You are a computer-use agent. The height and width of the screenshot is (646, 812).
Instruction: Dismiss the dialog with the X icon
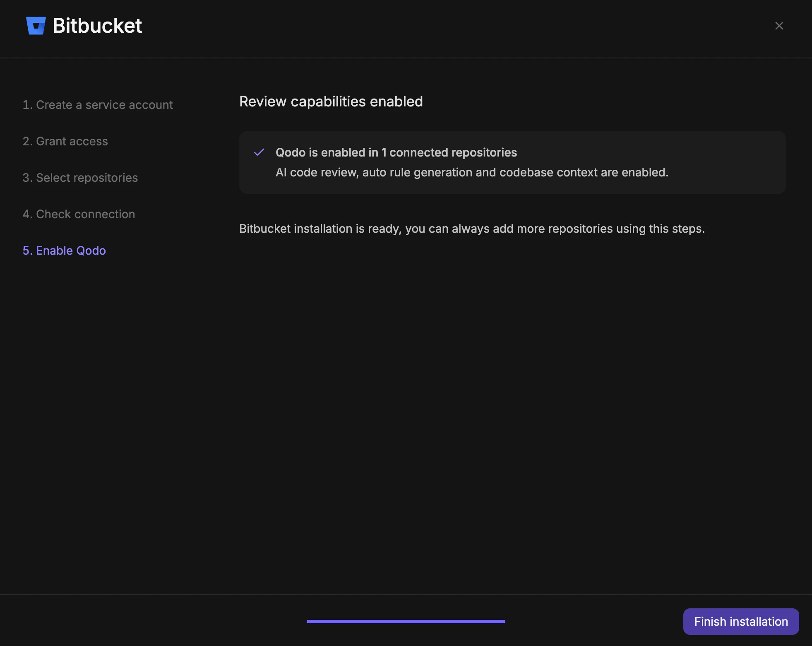click(780, 26)
